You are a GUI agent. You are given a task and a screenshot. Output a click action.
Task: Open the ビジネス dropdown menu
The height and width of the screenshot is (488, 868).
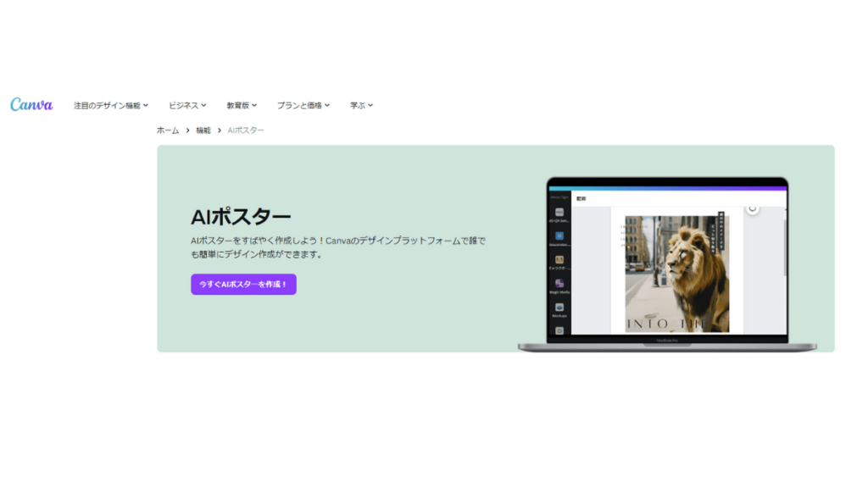click(x=187, y=106)
